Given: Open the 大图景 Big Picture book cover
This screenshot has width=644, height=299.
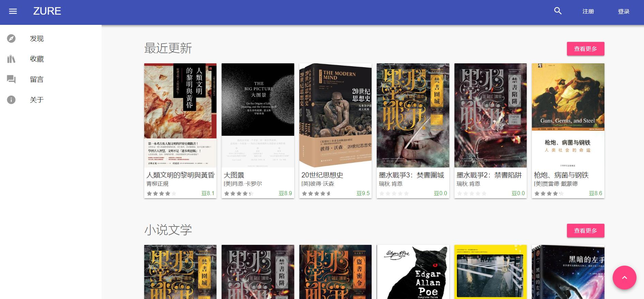Looking at the screenshot, I should coord(258,115).
